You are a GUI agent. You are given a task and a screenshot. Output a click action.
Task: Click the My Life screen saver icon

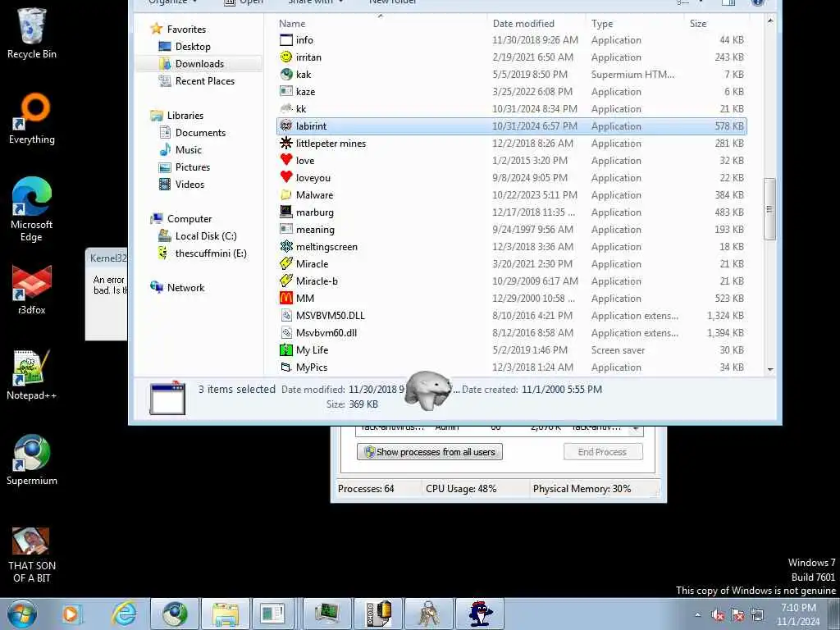tap(286, 349)
